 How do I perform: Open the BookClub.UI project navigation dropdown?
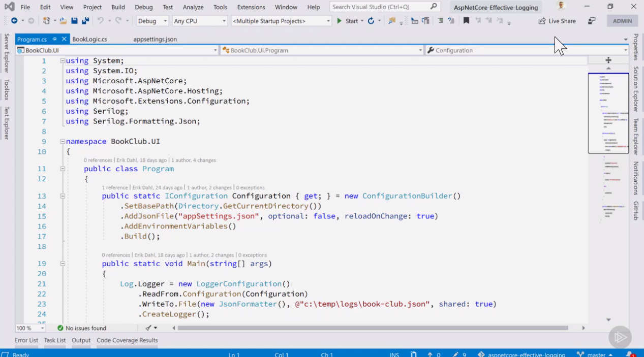click(117, 50)
